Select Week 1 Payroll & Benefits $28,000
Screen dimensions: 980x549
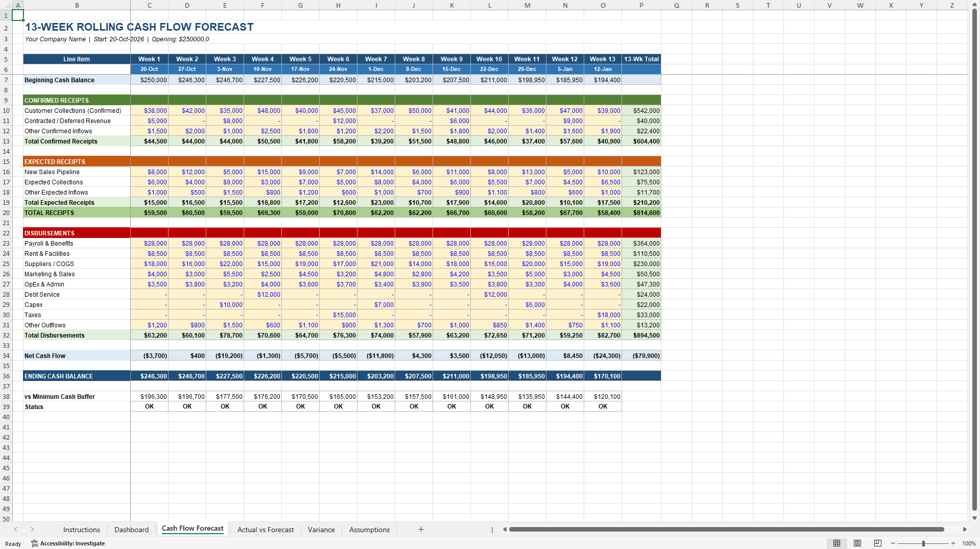click(x=149, y=243)
